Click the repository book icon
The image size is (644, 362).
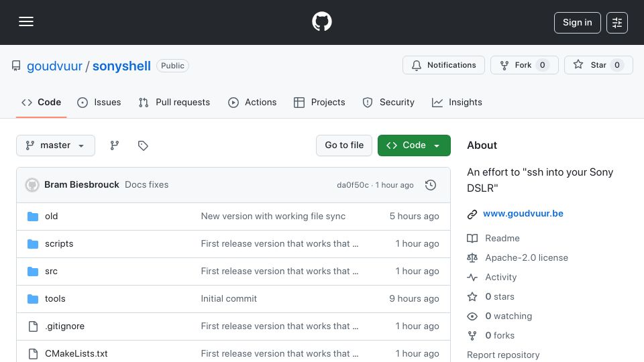[x=16, y=66]
